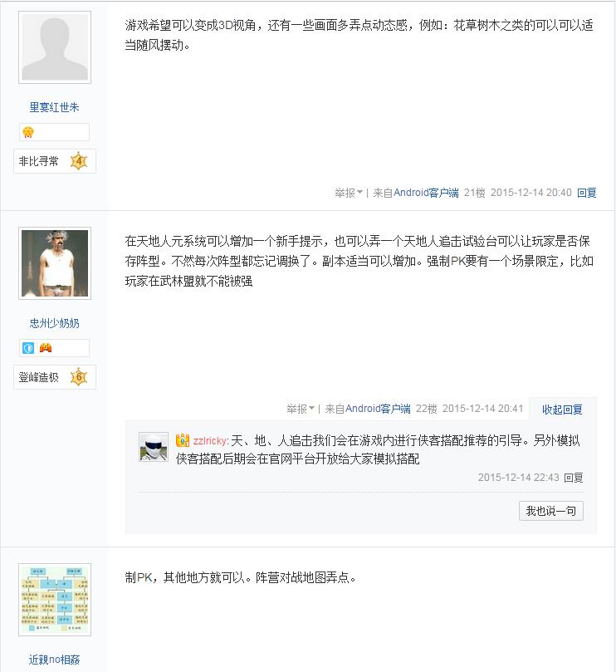This screenshot has width=616, height=672.
Task: Open username link 忠州少奶奶
Action: (x=55, y=323)
